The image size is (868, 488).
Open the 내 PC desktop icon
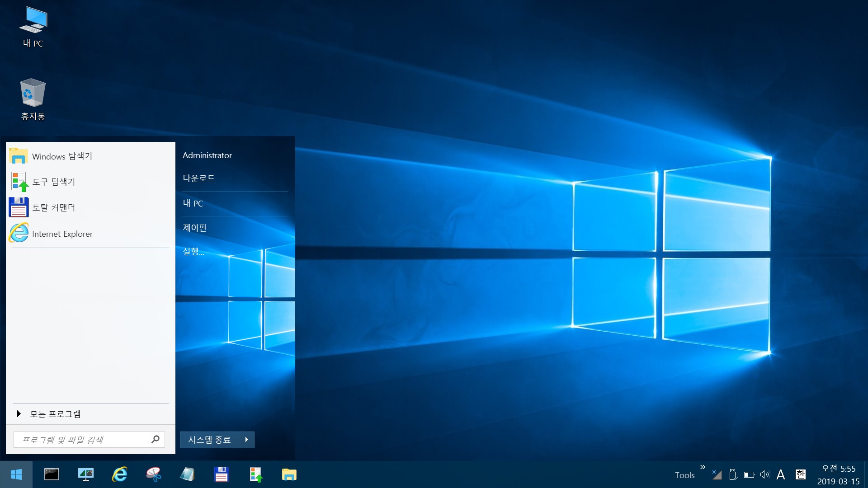33,27
